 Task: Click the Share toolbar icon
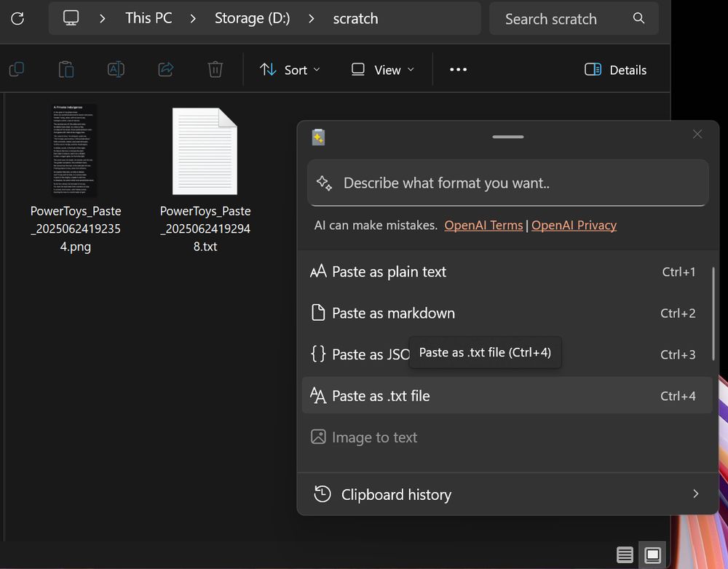(x=166, y=70)
